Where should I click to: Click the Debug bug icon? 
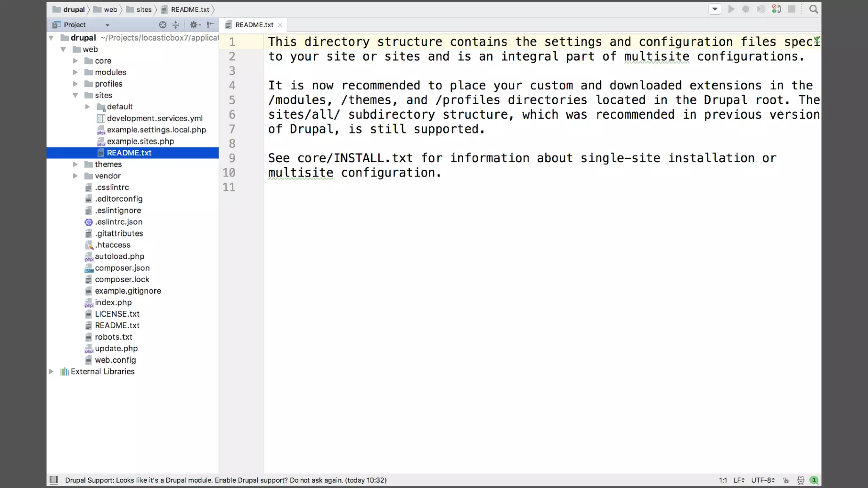[x=746, y=9]
